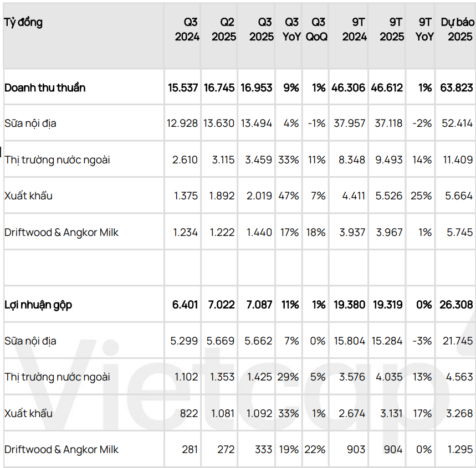This screenshot has width=476, height=468.
Task: Select the Q3 2025 revenue cell 16.953
Action: point(256,88)
